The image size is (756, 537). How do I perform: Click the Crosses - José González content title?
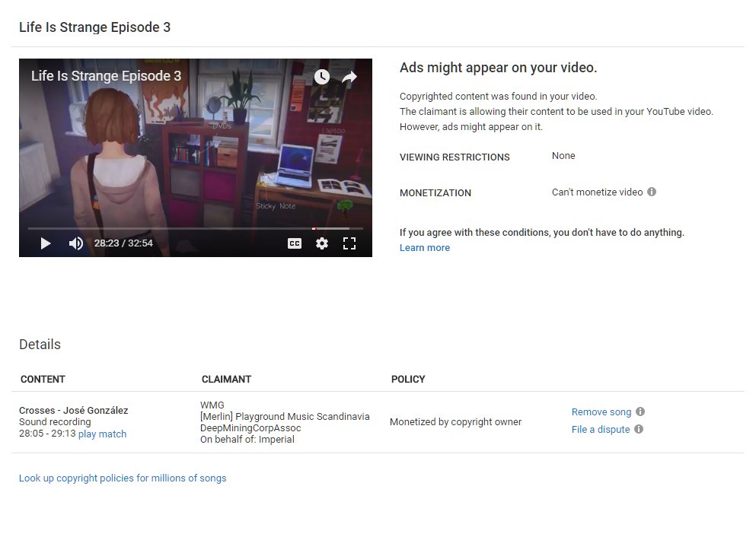[73, 410]
